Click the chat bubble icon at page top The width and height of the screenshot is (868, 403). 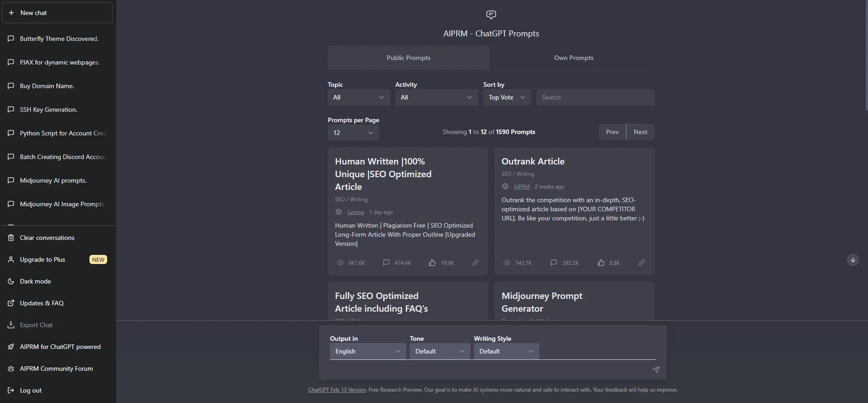pyautogui.click(x=491, y=15)
